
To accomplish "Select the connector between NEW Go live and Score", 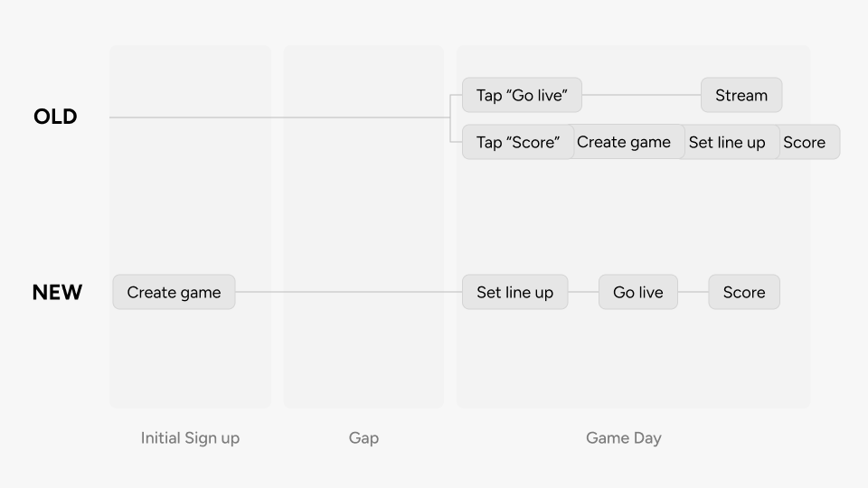I will 693,292.
